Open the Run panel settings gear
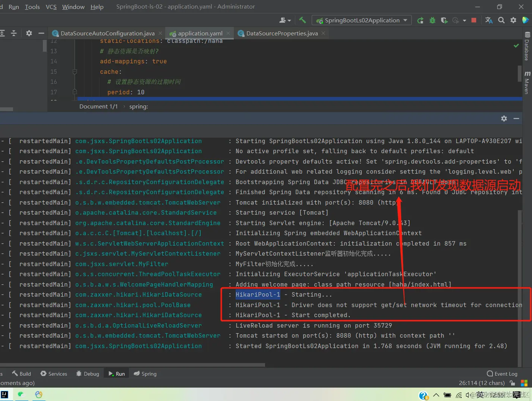This screenshot has height=401, width=532. pos(504,119)
